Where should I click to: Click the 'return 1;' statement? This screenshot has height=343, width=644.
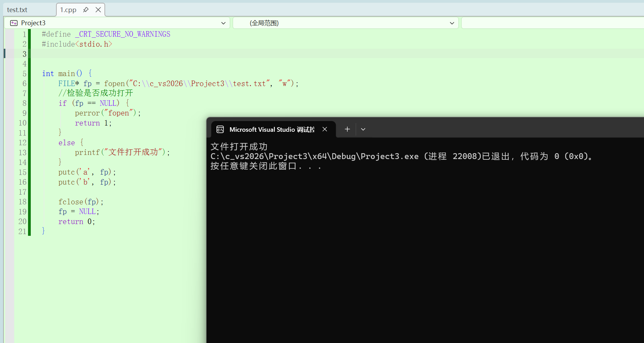pyautogui.click(x=93, y=123)
